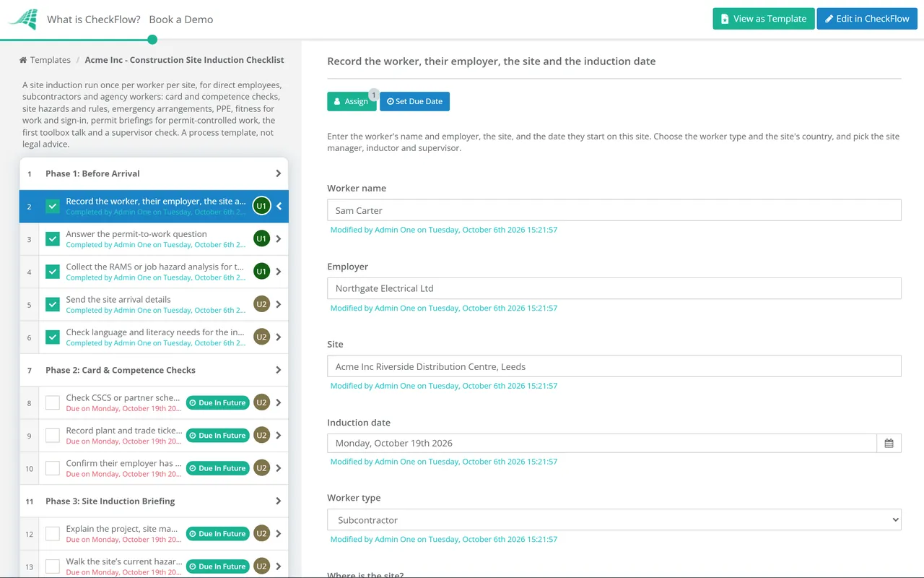Image resolution: width=924 pixels, height=578 pixels.
Task: Click the Assign button
Action: pos(352,101)
